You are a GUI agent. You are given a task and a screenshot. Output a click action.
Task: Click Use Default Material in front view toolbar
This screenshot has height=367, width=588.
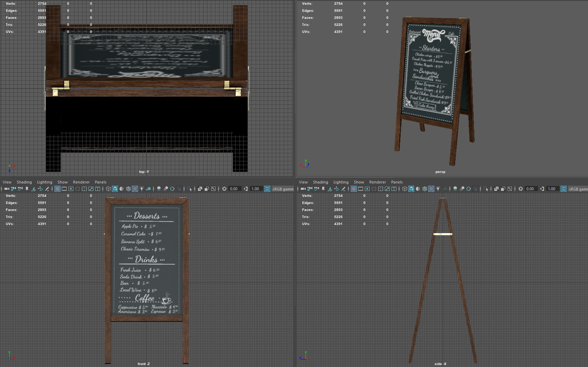pos(121,189)
